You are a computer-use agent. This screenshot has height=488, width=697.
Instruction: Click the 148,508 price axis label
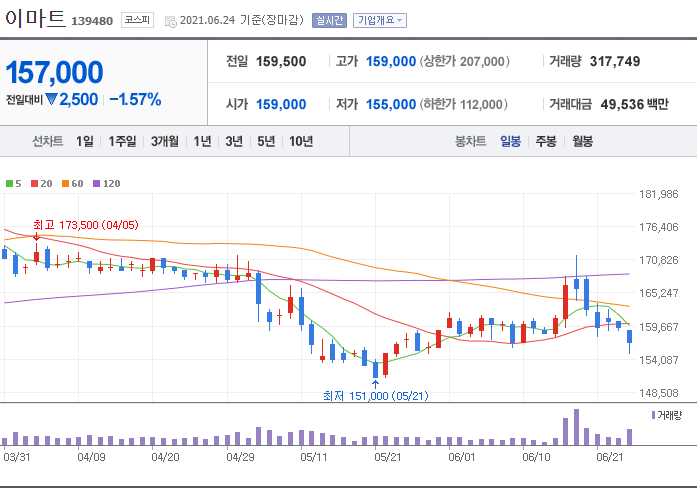[x=659, y=393]
